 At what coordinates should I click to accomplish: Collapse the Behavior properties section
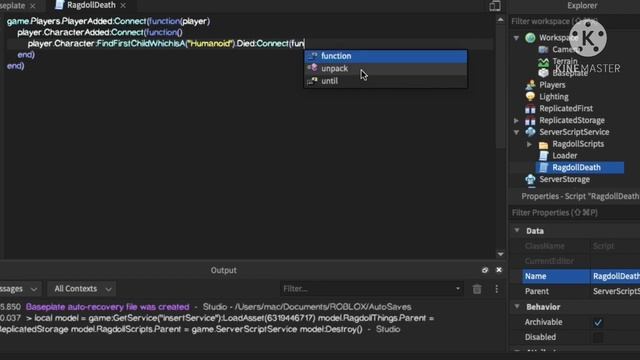click(517, 307)
